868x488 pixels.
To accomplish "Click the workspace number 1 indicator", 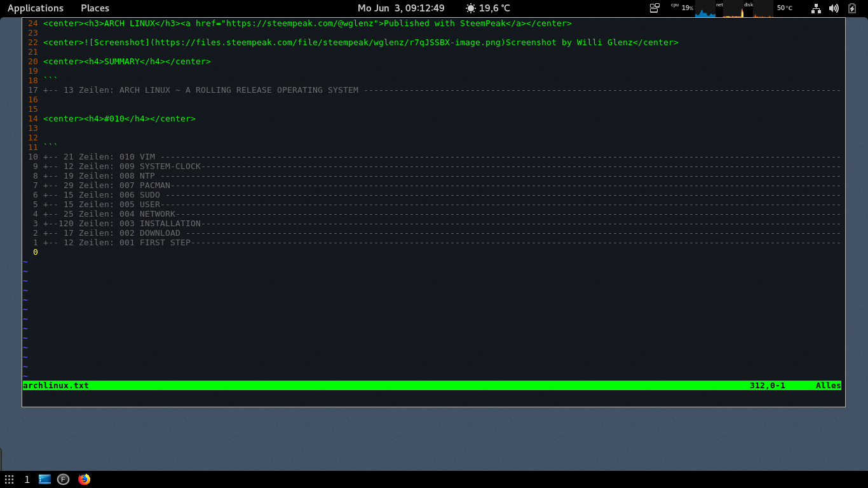I will (x=27, y=479).
